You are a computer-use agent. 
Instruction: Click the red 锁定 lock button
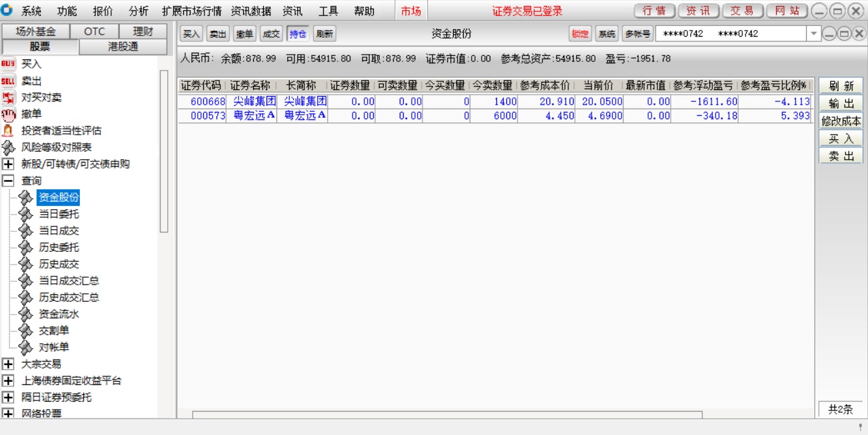pos(580,33)
